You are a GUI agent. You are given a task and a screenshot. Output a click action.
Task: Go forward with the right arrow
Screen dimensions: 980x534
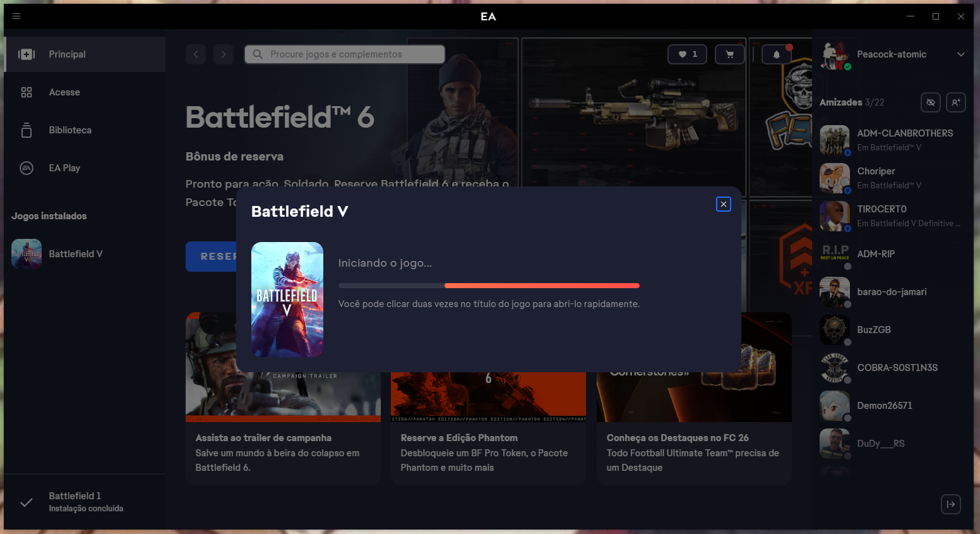pos(224,54)
